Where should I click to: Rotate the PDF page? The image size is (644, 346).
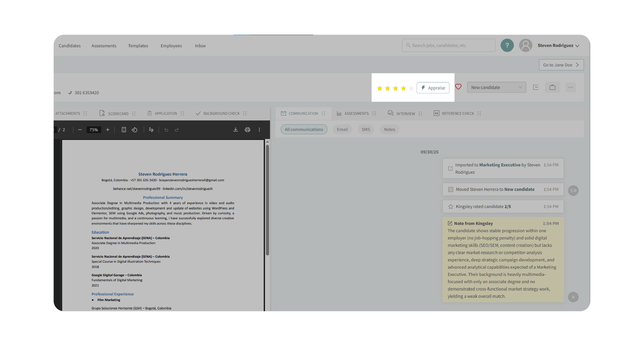pos(134,130)
